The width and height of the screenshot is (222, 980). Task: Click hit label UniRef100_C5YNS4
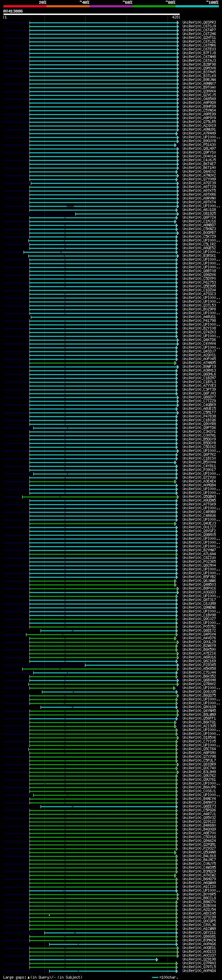199,110
